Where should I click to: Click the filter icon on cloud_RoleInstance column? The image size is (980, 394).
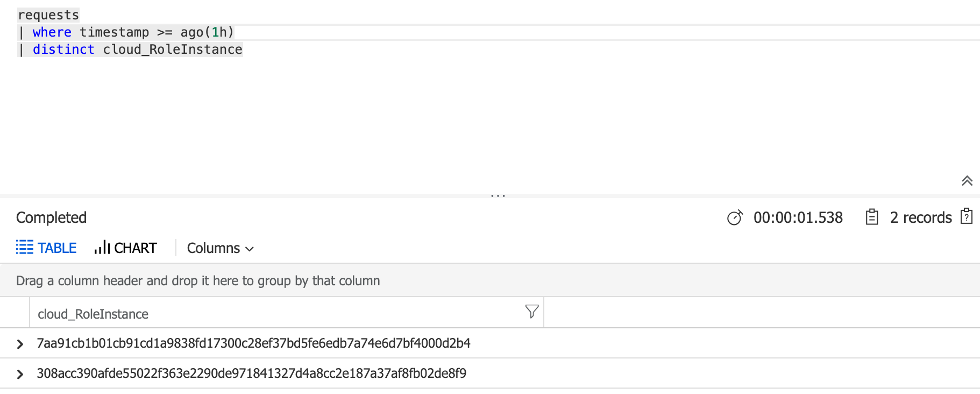point(531,312)
